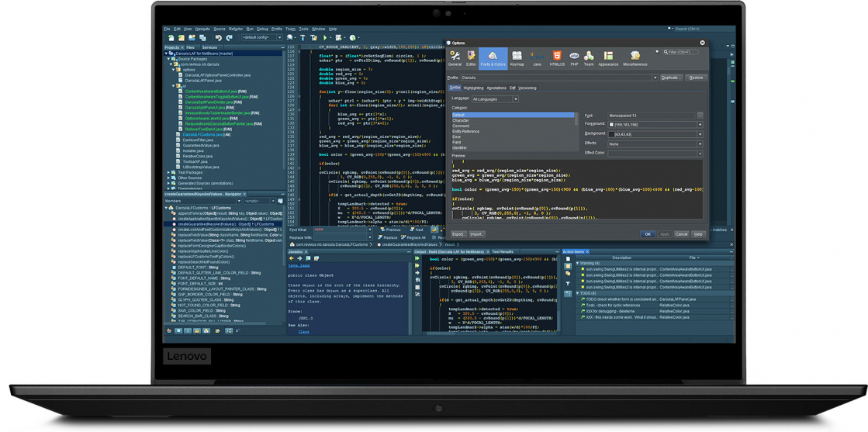Open the HTML/JS options category
Screen dimensions: 868x432
pos(557,58)
